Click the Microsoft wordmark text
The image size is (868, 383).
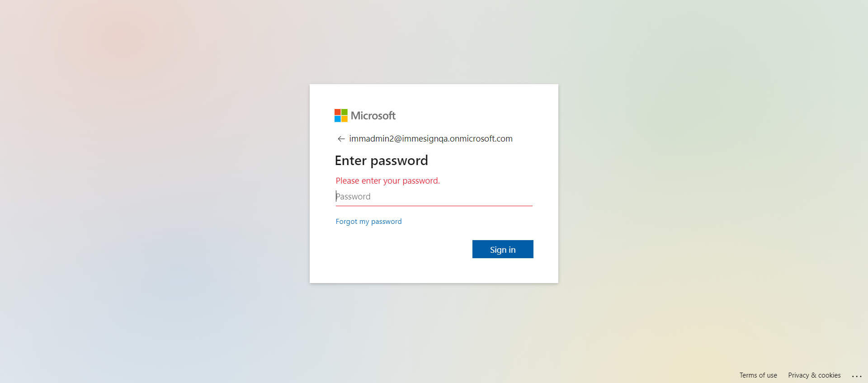[x=373, y=116]
